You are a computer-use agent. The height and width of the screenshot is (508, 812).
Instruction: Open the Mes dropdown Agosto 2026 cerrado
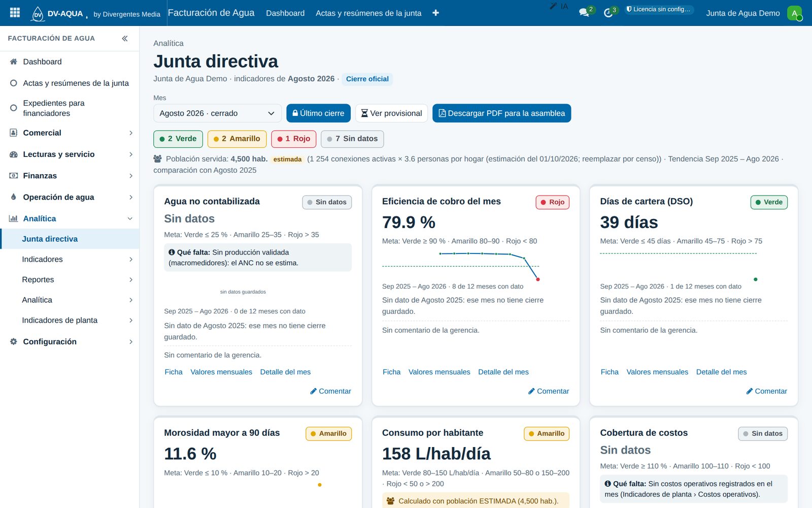click(217, 113)
